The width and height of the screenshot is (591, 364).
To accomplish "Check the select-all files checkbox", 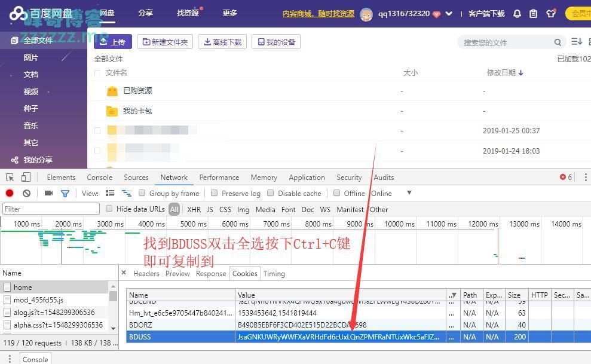I will click(97, 73).
